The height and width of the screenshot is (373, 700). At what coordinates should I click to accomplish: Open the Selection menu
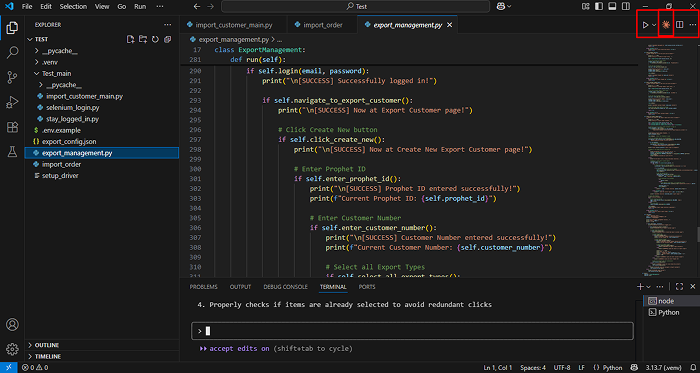(74, 7)
